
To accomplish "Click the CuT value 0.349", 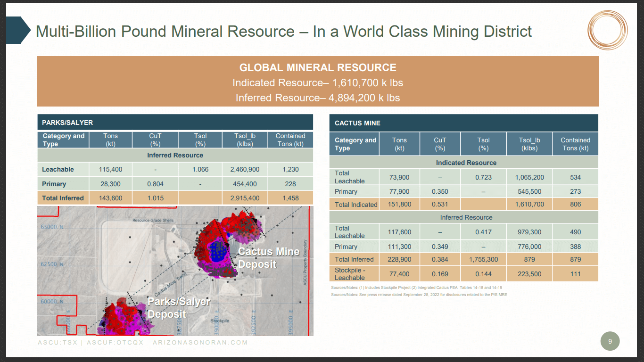I will point(440,247).
